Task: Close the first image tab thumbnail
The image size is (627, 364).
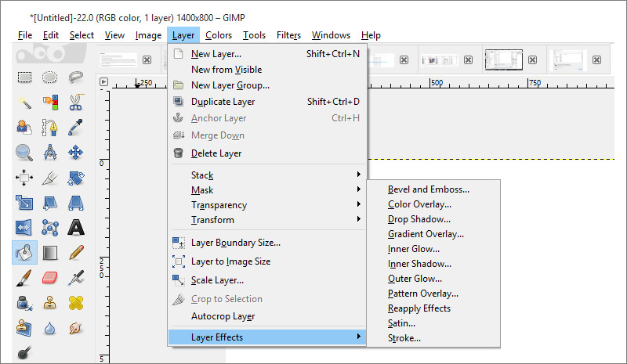Action: tap(147, 59)
